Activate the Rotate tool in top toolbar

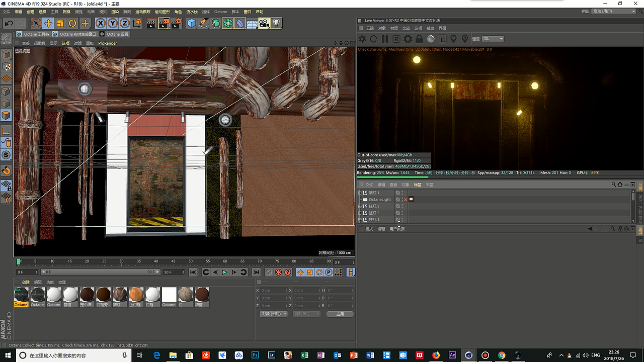[x=72, y=23]
